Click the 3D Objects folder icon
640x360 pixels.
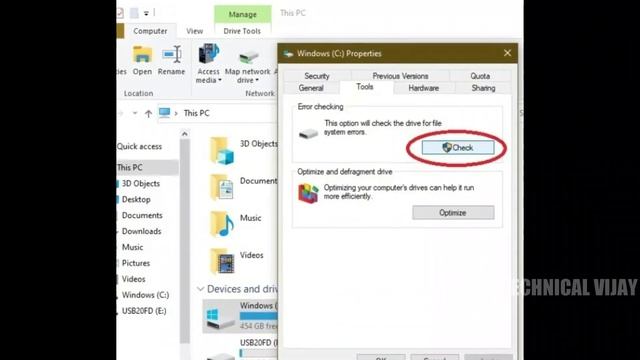pos(222,151)
